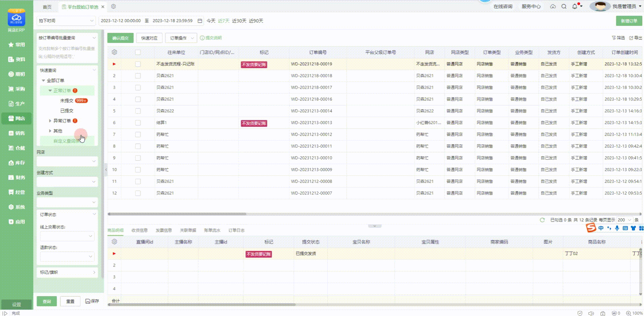Select checkbox for order WD-20231213-00013
644x316 pixels.
point(138,123)
